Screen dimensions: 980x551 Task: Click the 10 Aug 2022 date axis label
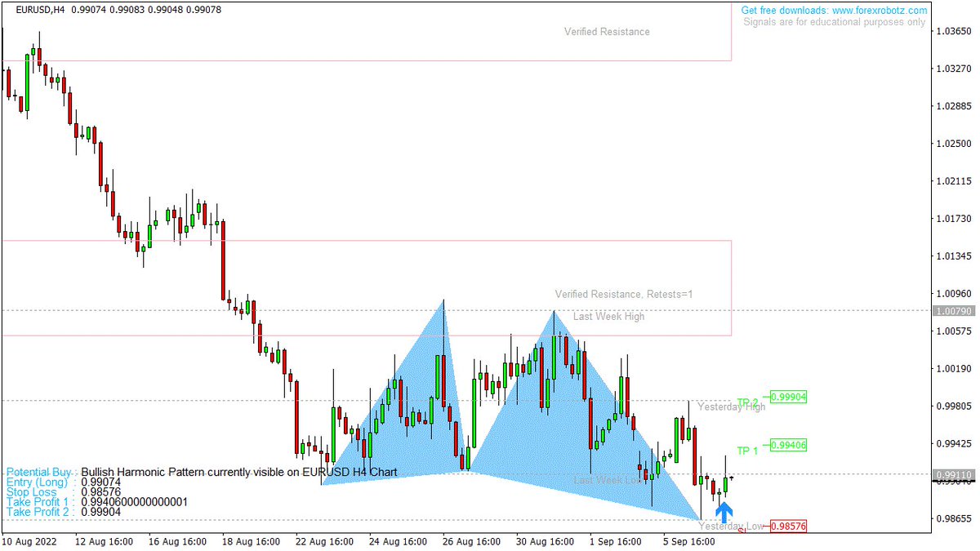click(29, 540)
